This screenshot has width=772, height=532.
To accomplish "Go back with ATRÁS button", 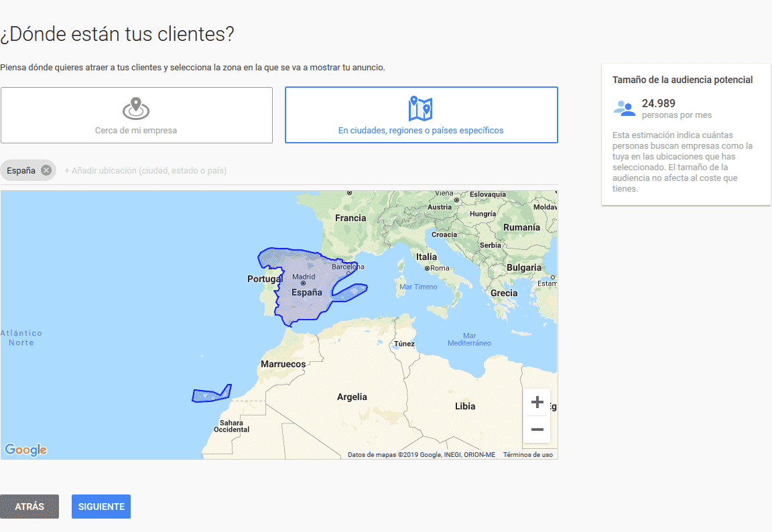I will 29,507.
